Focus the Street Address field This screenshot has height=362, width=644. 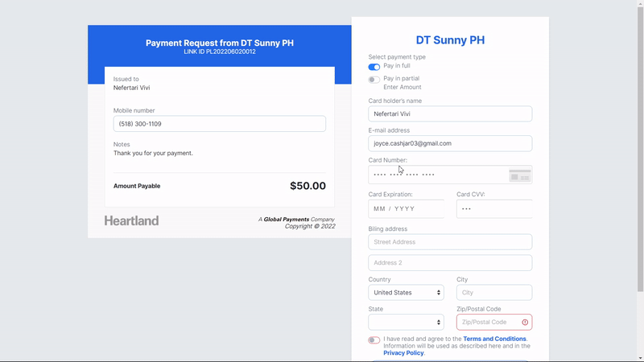(450, 242)
